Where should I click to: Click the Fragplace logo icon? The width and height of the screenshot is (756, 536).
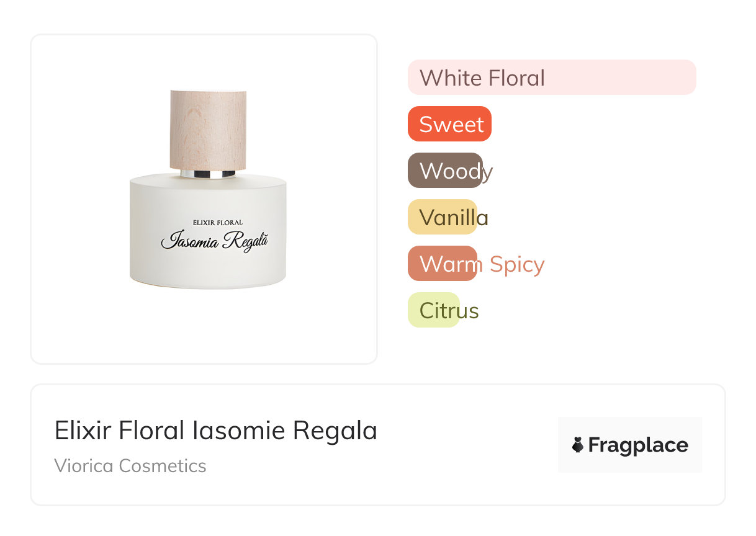(578, 445)
